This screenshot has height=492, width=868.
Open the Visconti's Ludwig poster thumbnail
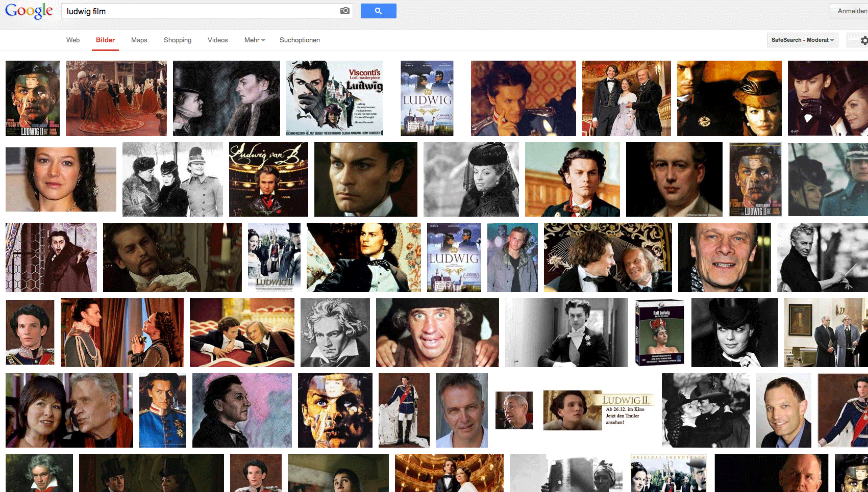point(335,98)
